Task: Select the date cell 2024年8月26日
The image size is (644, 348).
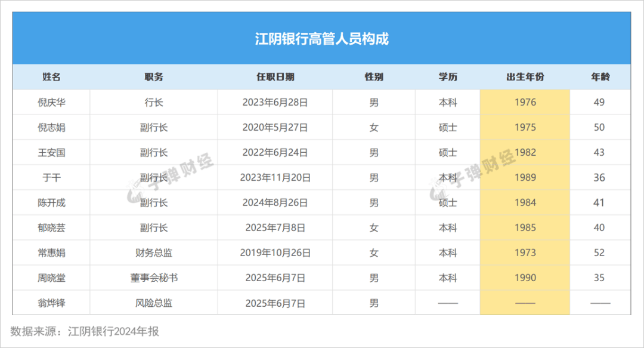Action: click(275, 202)
